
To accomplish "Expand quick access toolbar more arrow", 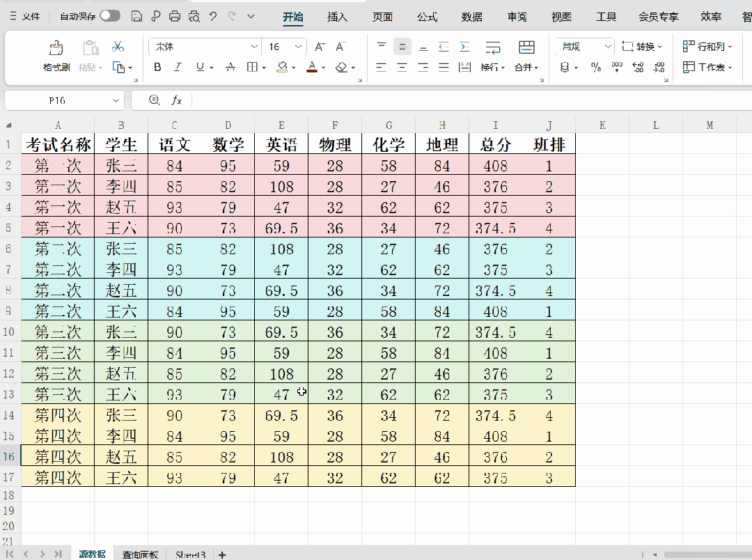I will [x=251, y=17].
